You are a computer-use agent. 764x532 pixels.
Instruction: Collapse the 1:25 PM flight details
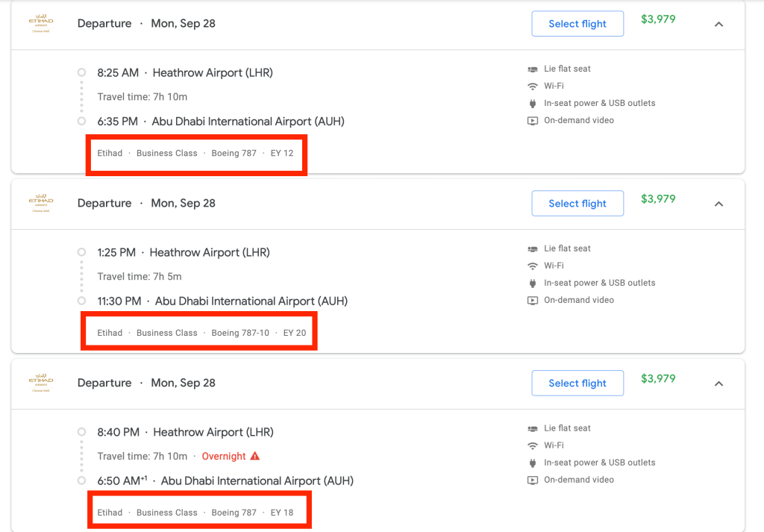[x=718, y=204]
